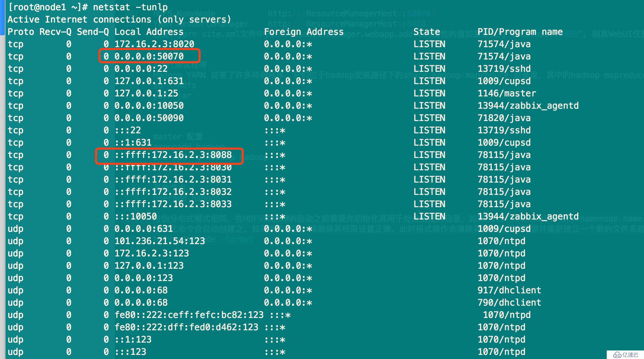The width and height of the screenshot is (644, 359).
Task: Click the 'Proto' column header
Action: [x=21, y=32]
